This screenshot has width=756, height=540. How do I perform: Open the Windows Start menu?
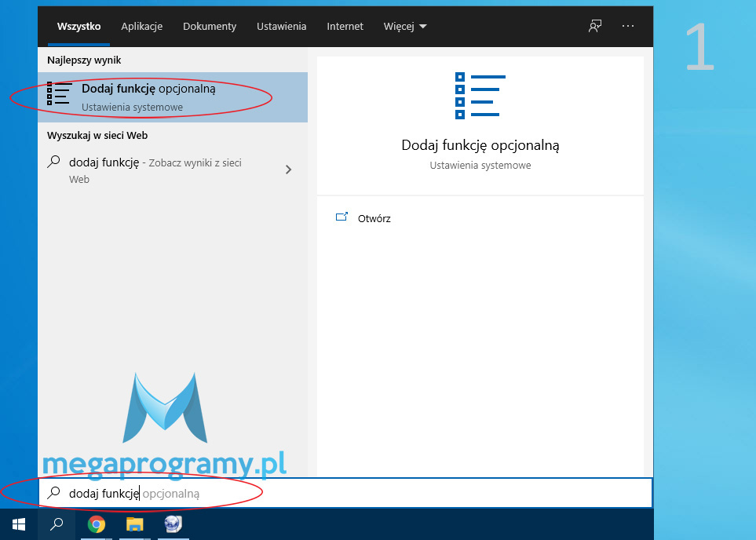click(x=18, y=524)
